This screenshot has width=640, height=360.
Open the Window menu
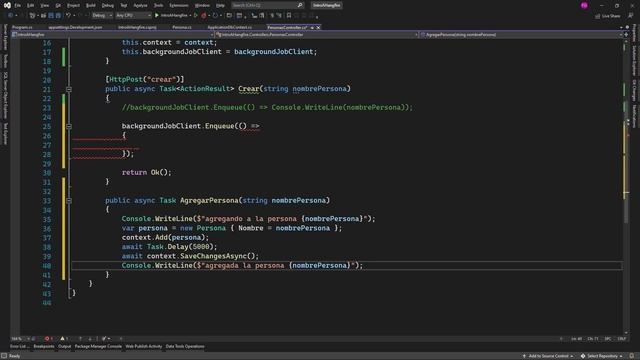pos(202,5)
